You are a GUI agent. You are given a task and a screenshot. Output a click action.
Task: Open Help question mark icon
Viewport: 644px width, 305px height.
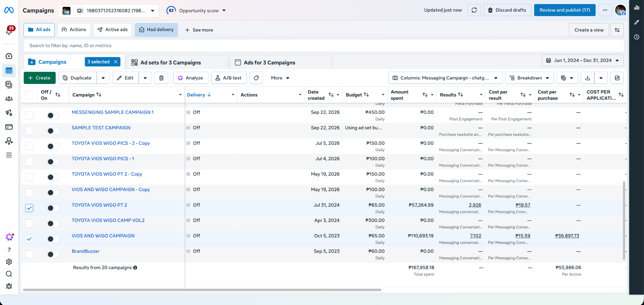tap(9, 250)
